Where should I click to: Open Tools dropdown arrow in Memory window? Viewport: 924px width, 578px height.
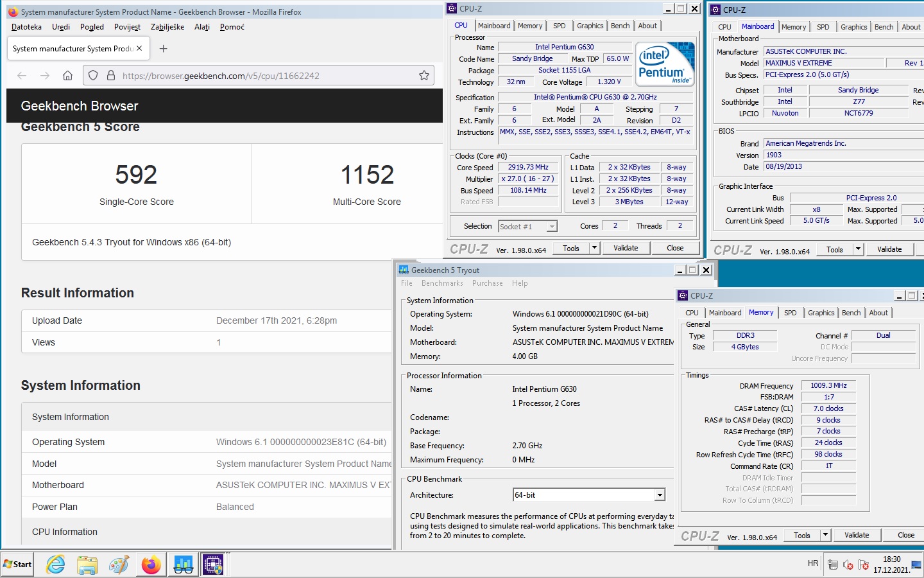pos(825,535)
